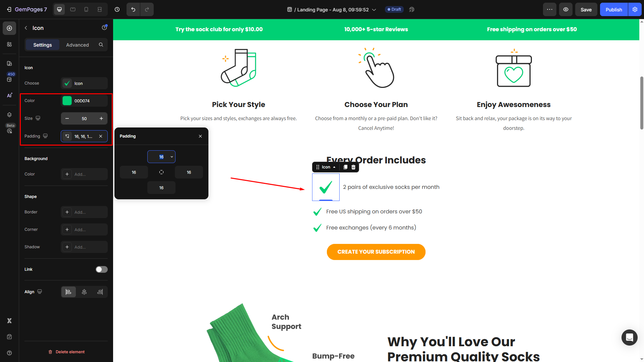Image resolution: width=644 pixels, height=362 pixels.
Task: Click the trash icon on Icon toolbar
Action: [353, 167]
